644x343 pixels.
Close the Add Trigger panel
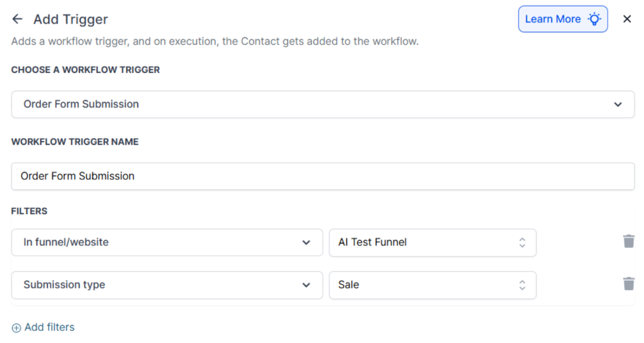627,19
